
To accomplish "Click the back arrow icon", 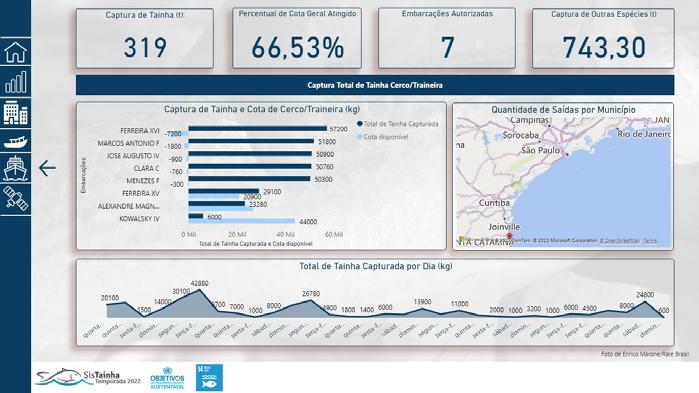I will point(47,168).
